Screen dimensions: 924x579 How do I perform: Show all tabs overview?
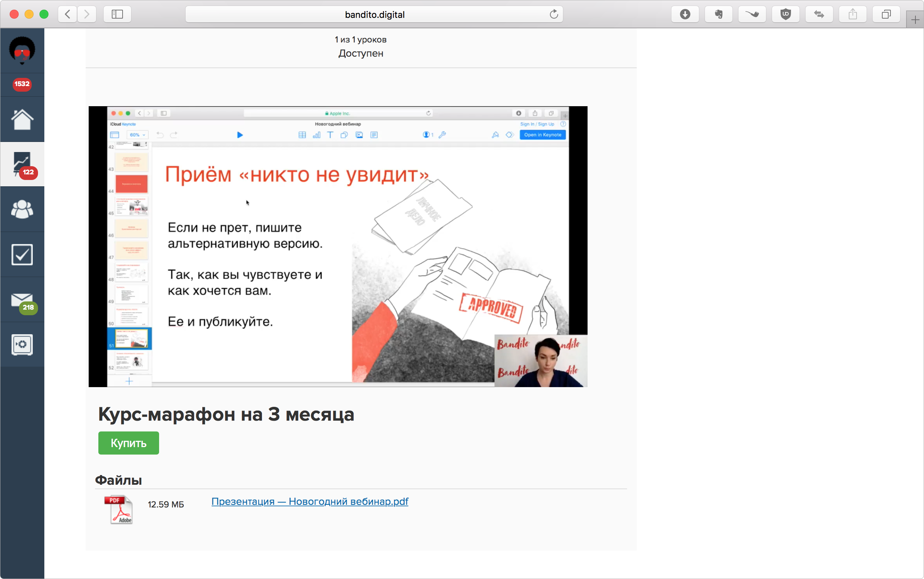(886, 15)
